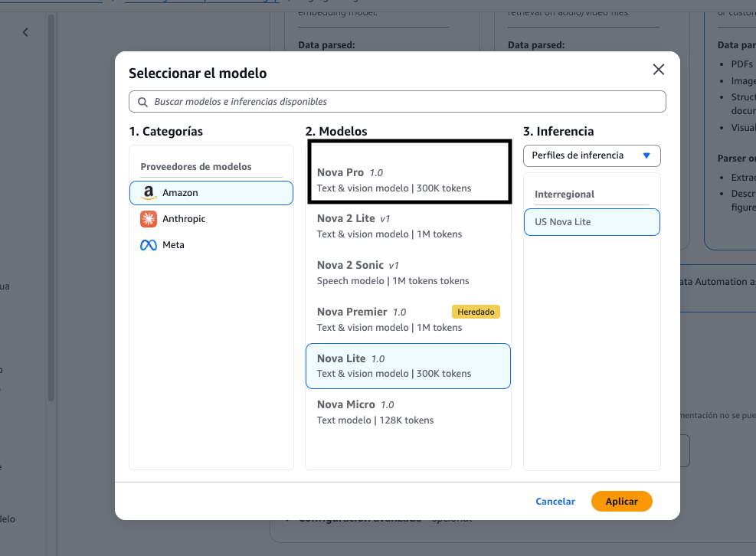This screenshot has height=556, width=756.
Task: Choose the Nova 2 Sonic v1 model
Action: (x=408, y=273)
